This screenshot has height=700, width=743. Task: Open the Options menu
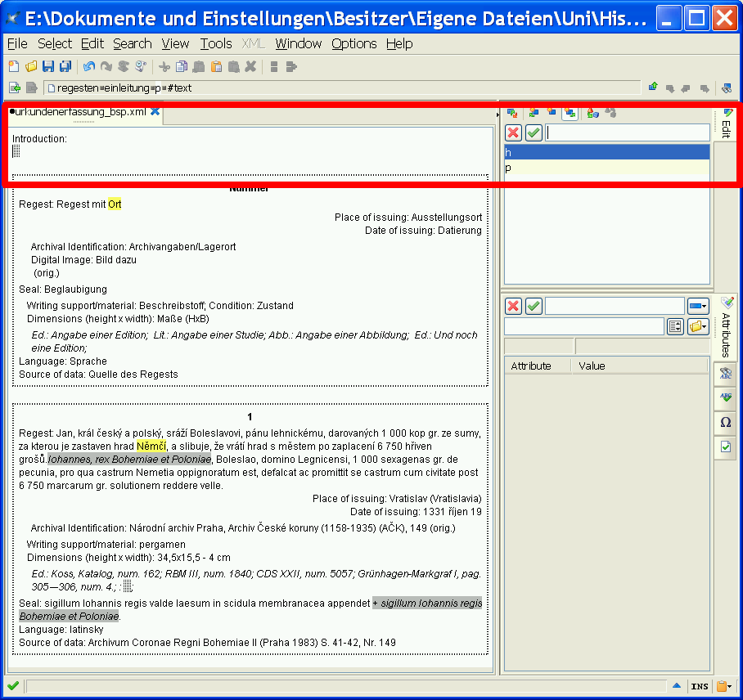point(354,43)
